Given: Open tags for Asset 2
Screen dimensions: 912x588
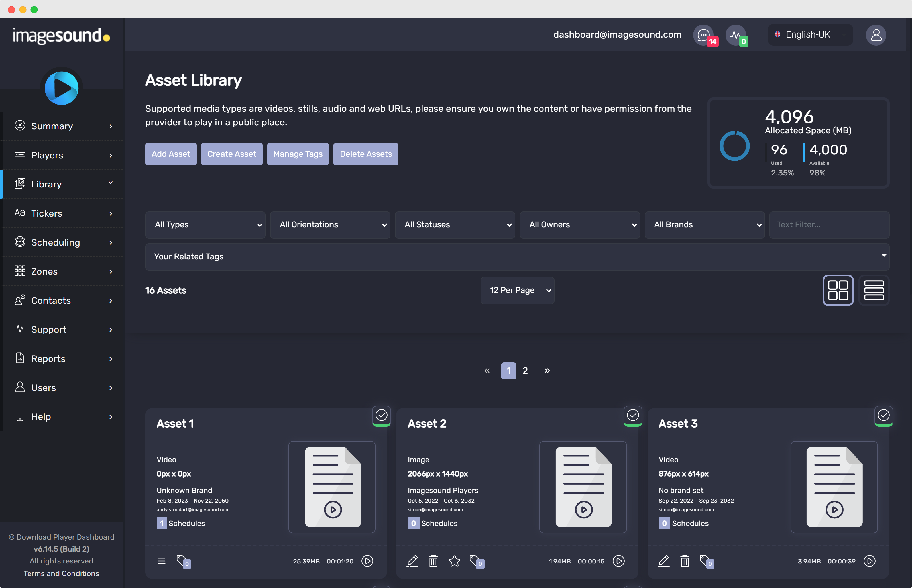Looking at the screenshot, I should click(x=477, y=562).
